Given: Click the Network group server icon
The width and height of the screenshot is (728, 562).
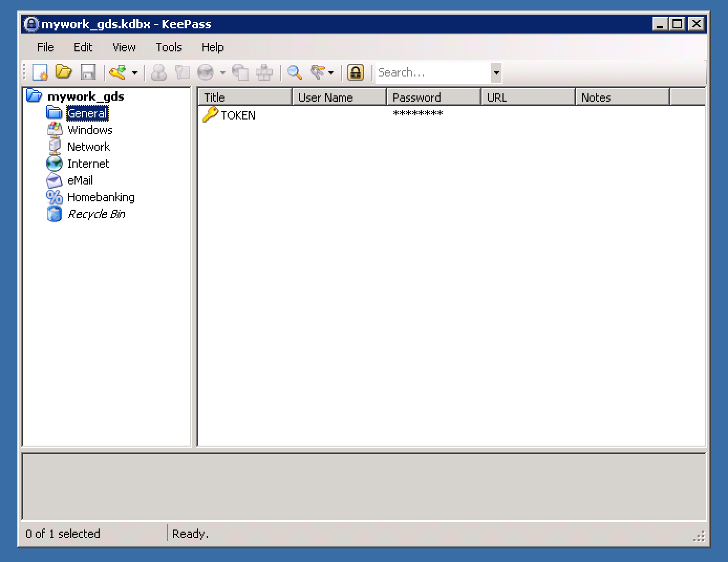Looking at the screenshot, I should (x=55, y=146).
